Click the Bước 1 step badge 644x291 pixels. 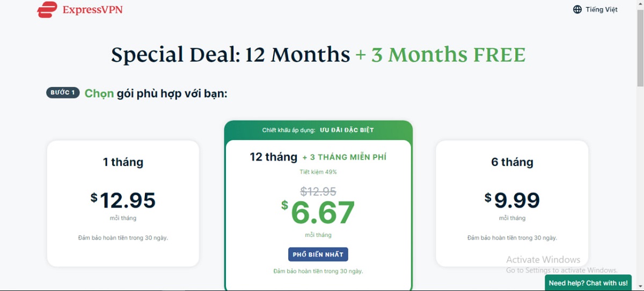63,93
